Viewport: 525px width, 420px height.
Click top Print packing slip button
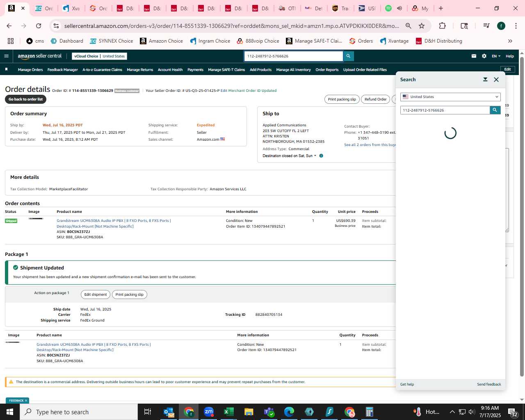342,99
